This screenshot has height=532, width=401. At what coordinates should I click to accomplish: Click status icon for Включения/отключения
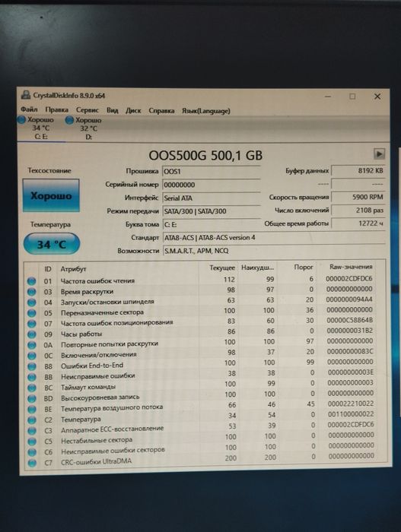coord(32,356)
